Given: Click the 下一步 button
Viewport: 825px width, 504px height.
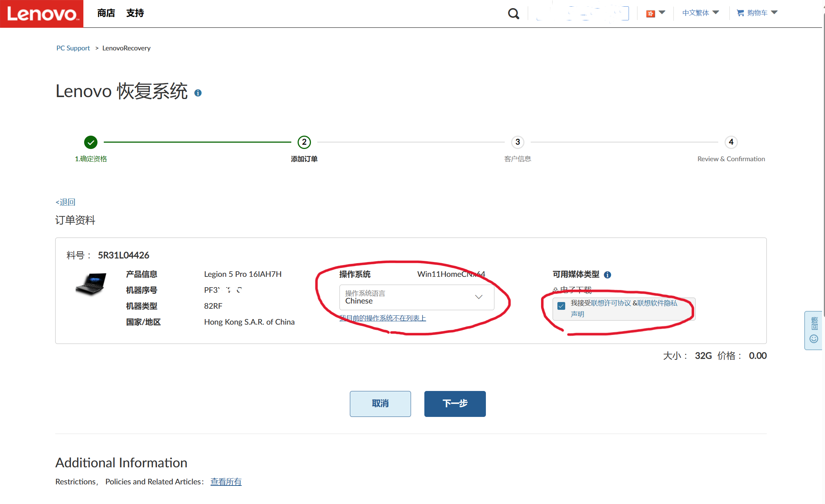Looking at the screenshot, I should [x=455, y=404].
